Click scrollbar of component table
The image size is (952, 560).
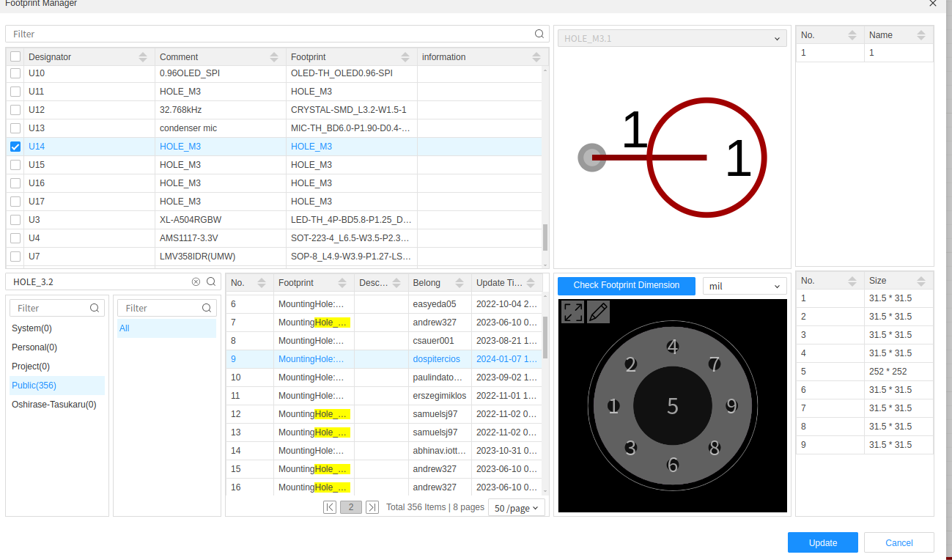pos(545,237)
